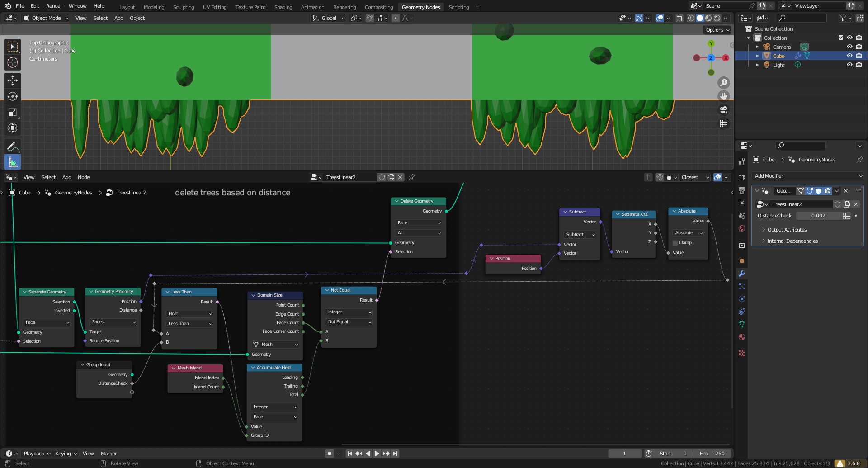This screenshot has height=468, width=868.
Task: Collapse the Delete Geometry node
Action: pyautogui.click(x=396, y=201)
